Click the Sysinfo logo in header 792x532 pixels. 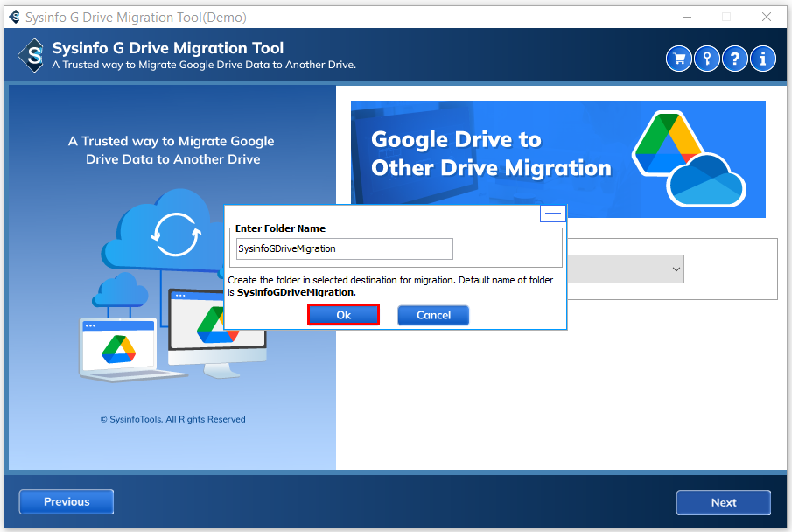pos(32,56)
